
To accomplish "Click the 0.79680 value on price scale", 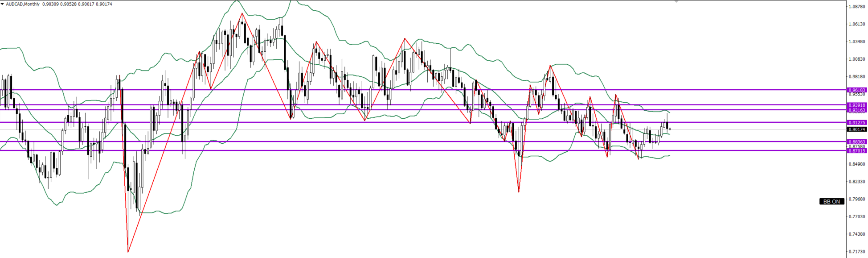I will tap(856, 199).
